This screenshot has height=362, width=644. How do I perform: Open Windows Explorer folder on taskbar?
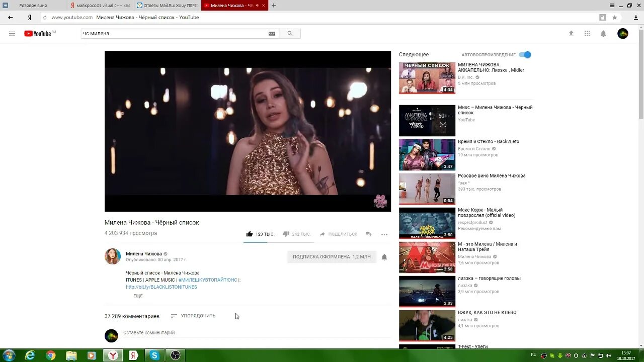pos(71,355)
